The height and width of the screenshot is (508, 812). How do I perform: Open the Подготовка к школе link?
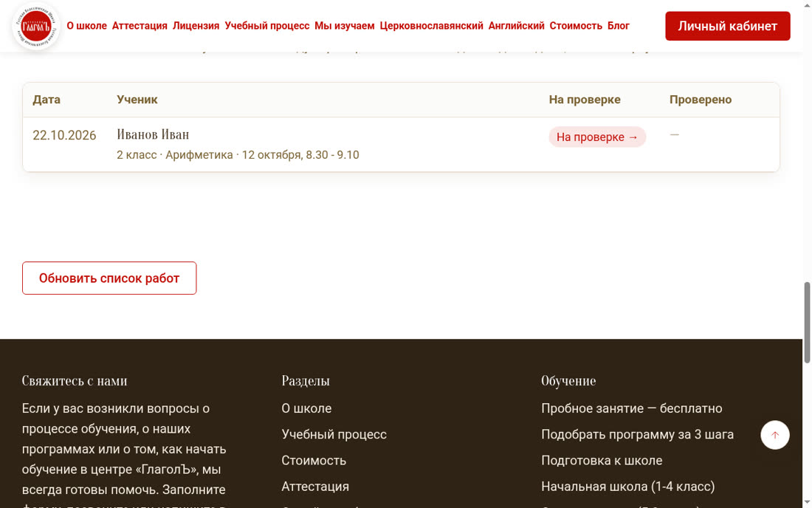602,460
